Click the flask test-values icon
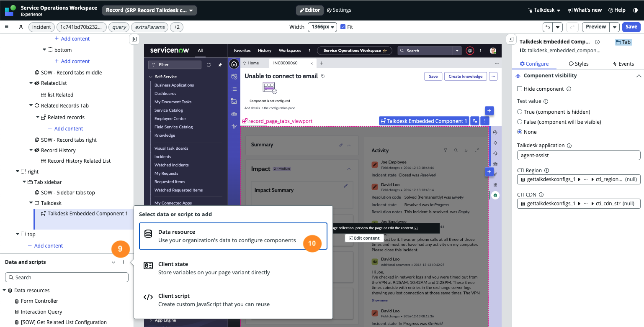This screenshot has height=327, width=644. coord(21,27)
